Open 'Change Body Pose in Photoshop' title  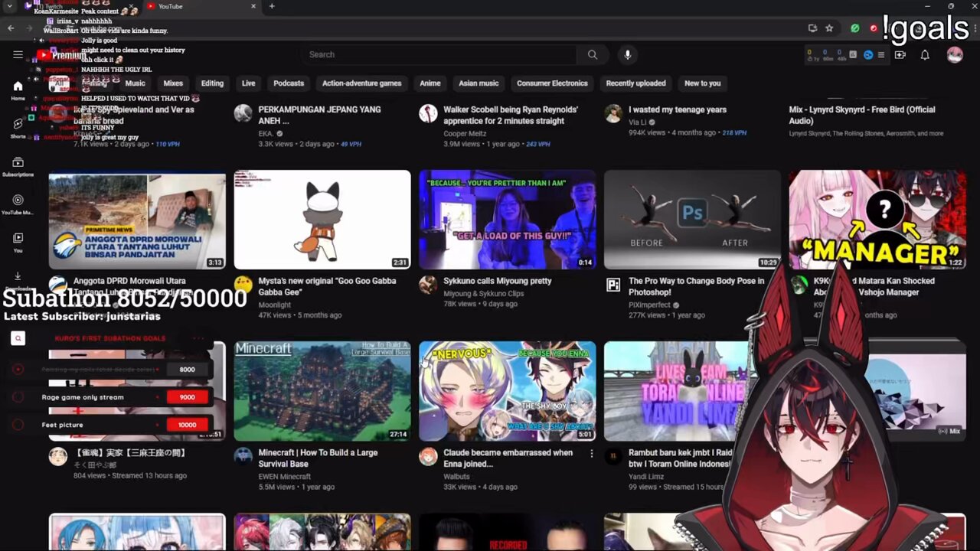[696, 286]
